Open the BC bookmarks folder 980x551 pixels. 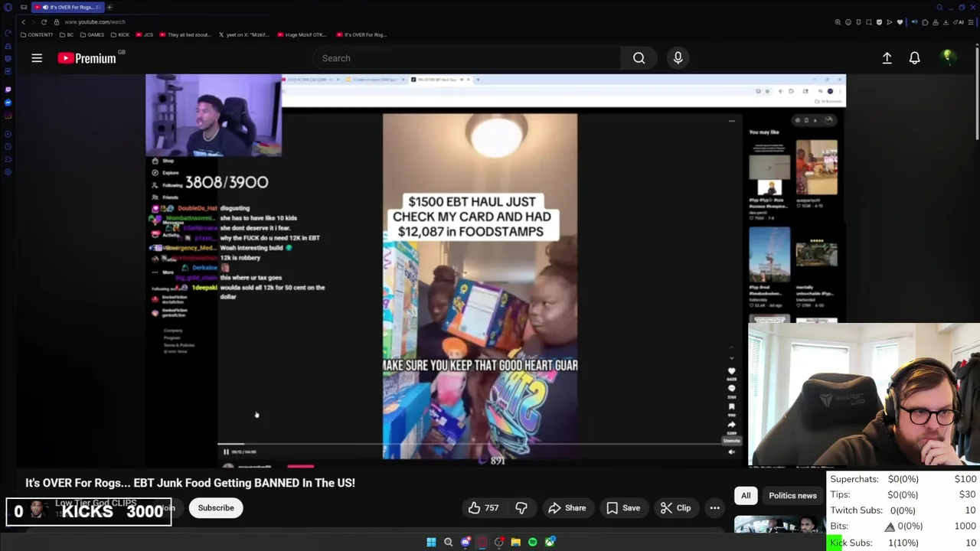point(67,34)
